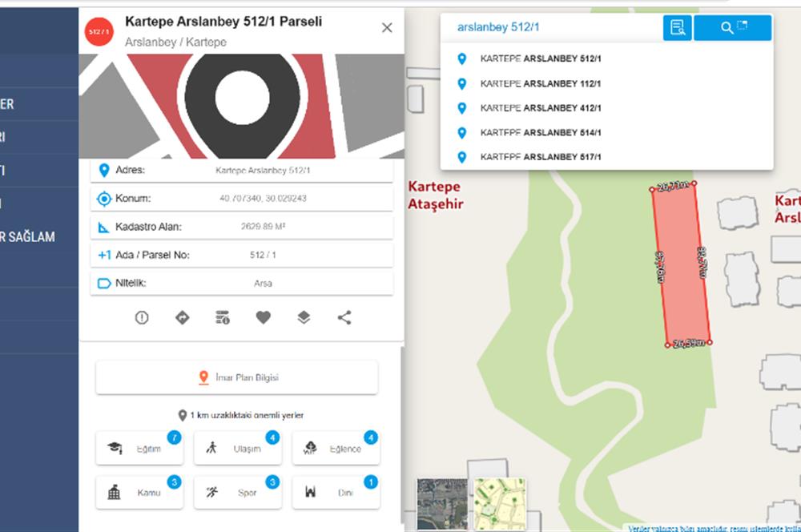
Task: Click the red highlighted parcel on the map
Action: point(681,266)
